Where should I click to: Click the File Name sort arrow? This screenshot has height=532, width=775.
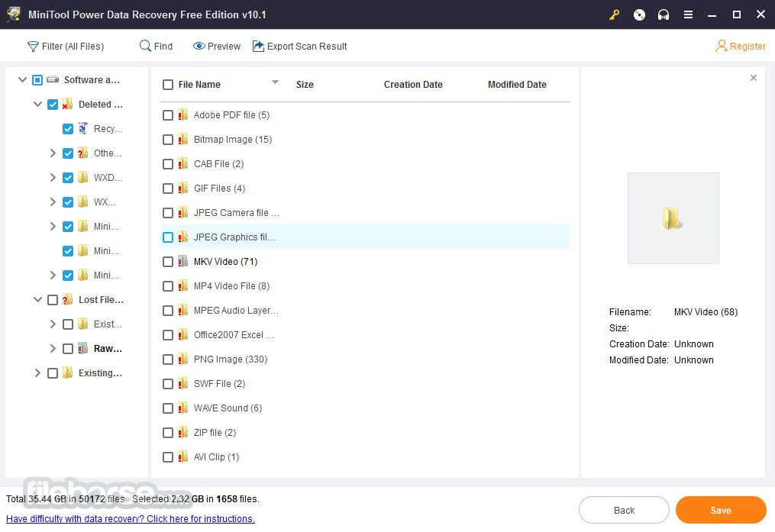click(x=276, y=82)
